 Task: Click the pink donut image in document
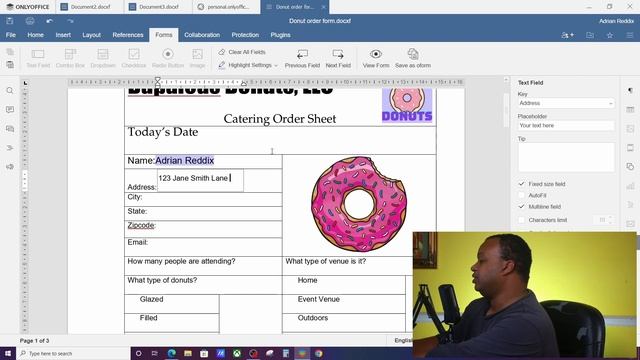click(359, 203)
